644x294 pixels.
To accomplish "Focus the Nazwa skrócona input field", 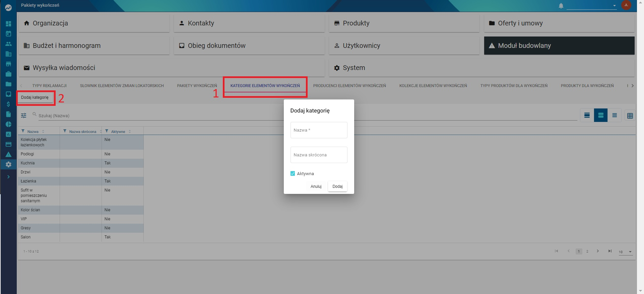I will point(319,155).
